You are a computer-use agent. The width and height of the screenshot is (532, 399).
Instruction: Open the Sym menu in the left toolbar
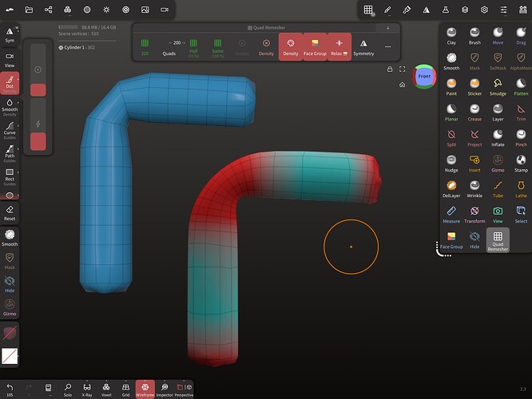tap(10, 35)
